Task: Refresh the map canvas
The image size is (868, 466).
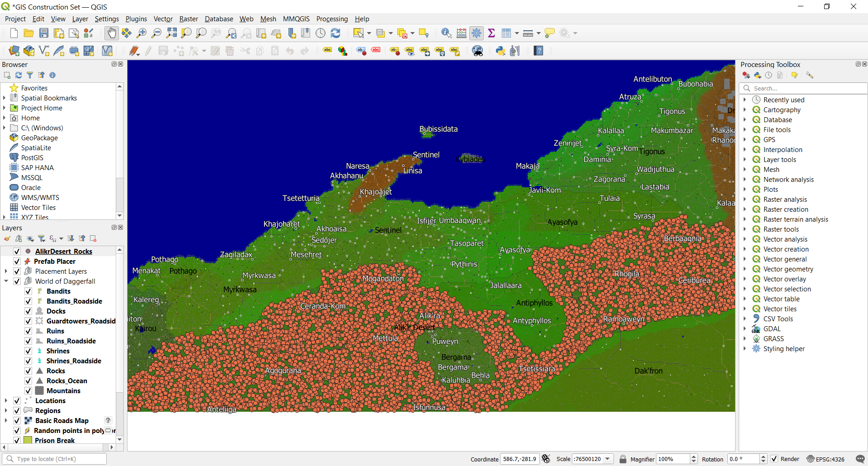Action: 335,33
